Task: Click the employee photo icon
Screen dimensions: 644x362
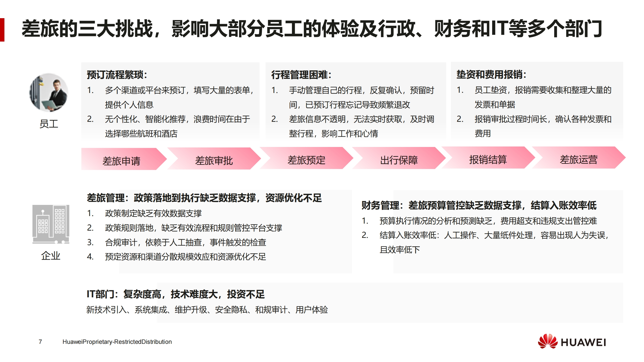Action: pyautogui.click(x=49, y=92)
